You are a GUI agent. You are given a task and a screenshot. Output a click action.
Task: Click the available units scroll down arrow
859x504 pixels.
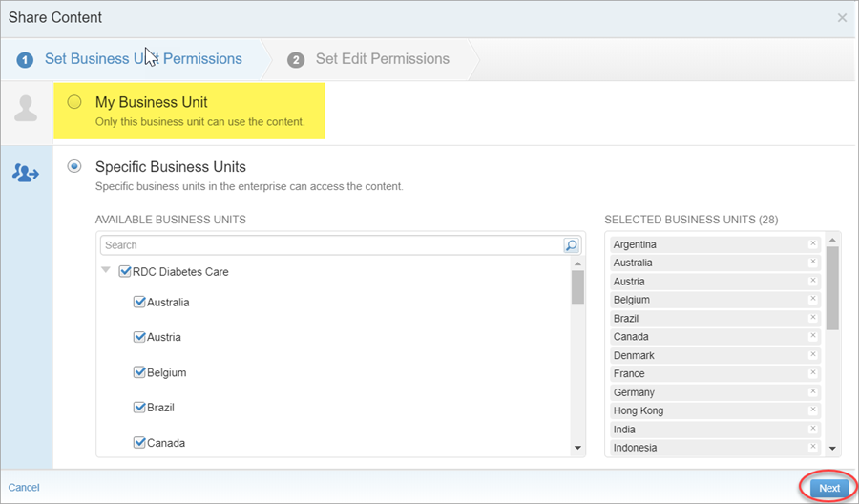click(577, 448)
